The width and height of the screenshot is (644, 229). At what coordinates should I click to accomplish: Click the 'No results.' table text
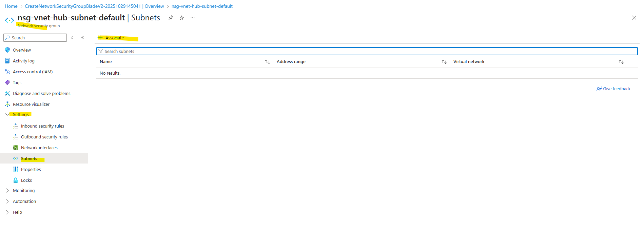pos(110,73)
